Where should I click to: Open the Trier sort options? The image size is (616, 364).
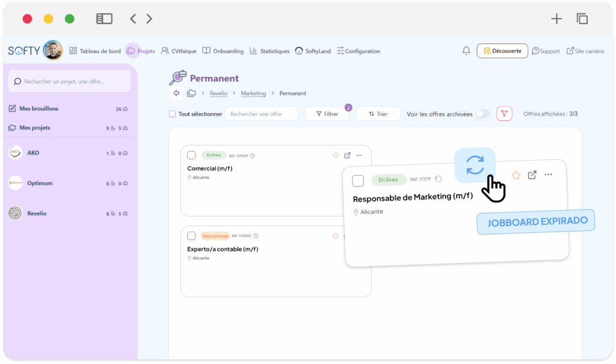coord(378,114)
